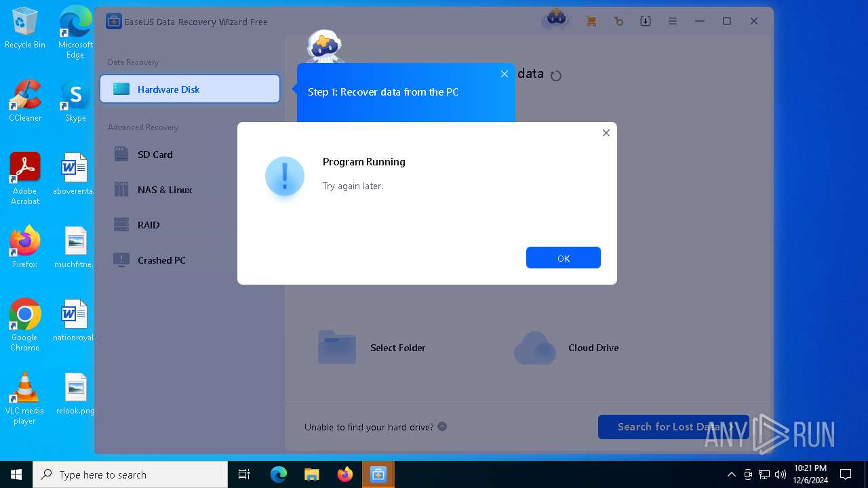Dismiss the Step 1 tooltip with X
The image size is (868, 488).
[505, 74]
